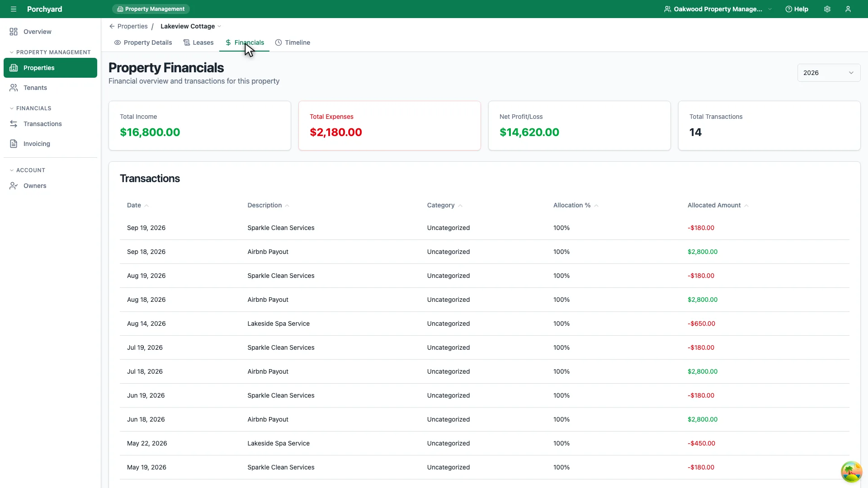Click the Tenants people icon
The height and width of the screenshot is (488, 868).
(x=14, y=88)
